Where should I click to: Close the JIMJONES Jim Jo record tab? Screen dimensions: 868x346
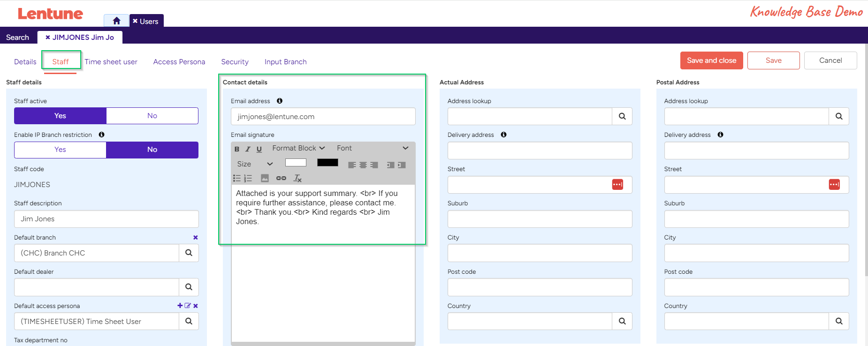tap(48, 38)
